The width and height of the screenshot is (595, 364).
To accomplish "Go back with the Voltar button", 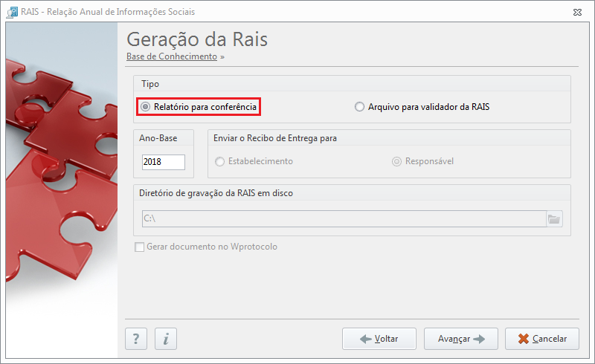I will point(379,339).
